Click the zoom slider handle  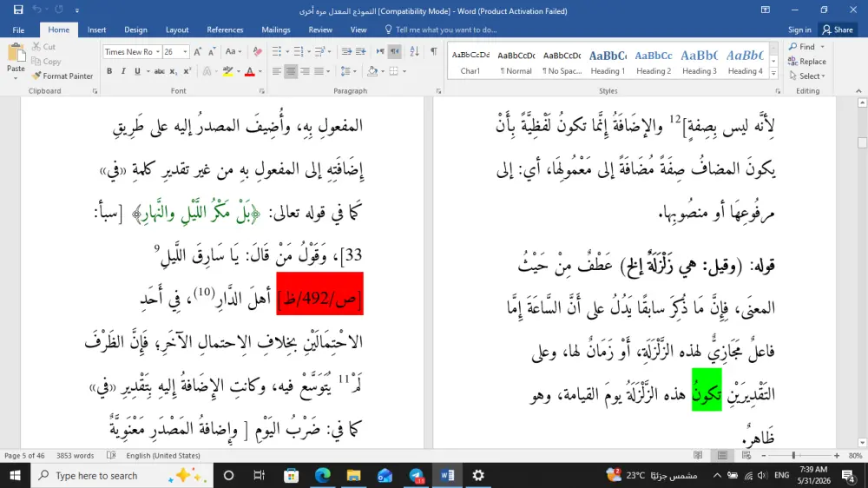(793, 455)
